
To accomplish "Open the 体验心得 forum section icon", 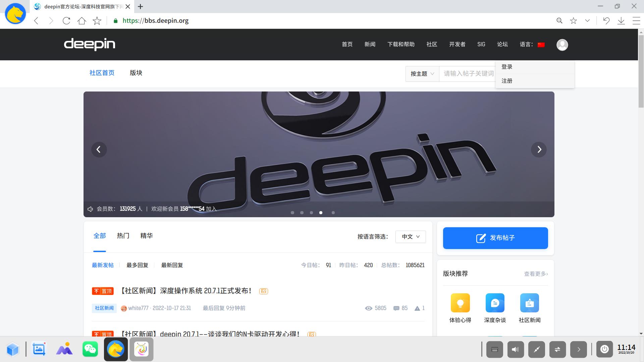I will coord(460,303).
